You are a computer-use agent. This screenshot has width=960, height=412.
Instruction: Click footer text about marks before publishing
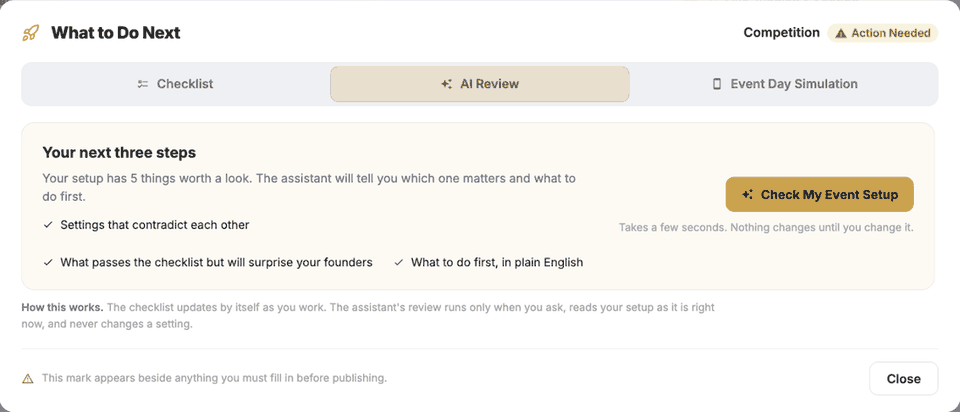point(214,378)
